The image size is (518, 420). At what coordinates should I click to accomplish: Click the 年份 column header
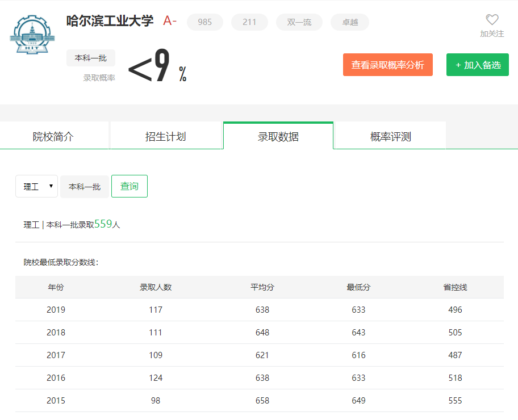[56, 287]
